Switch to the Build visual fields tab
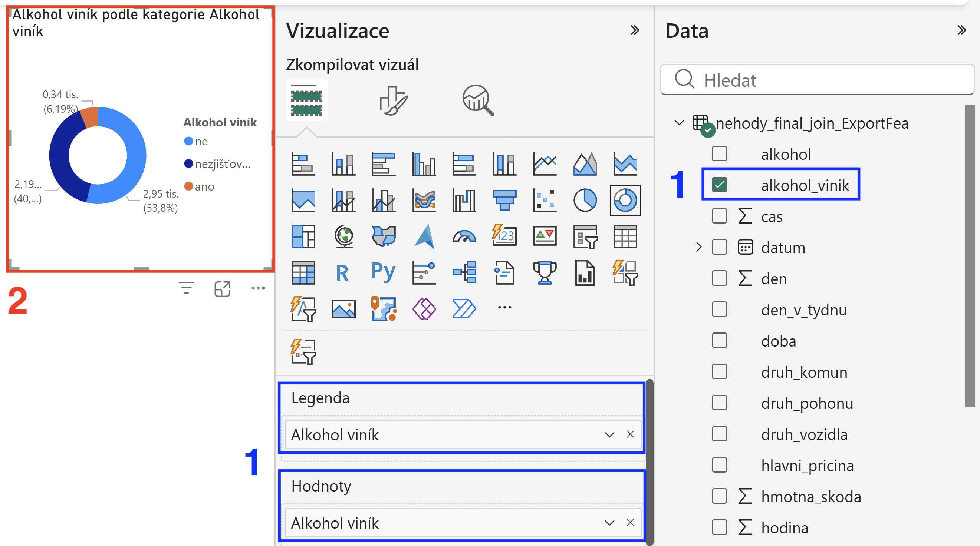980x546 pixels. click(x=306, y=100)
